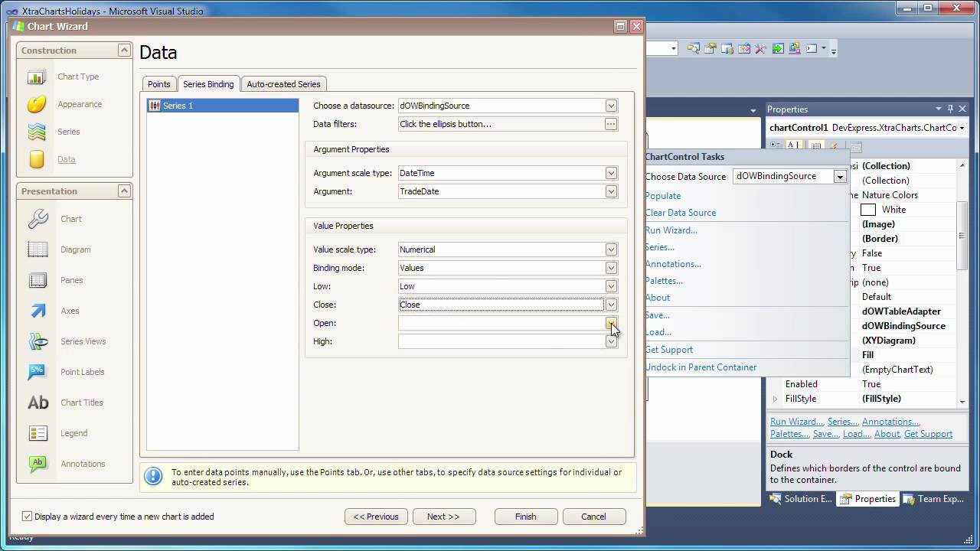Click the White color swatch in Properties
980x551 pixels.
(x=868, y=210)
